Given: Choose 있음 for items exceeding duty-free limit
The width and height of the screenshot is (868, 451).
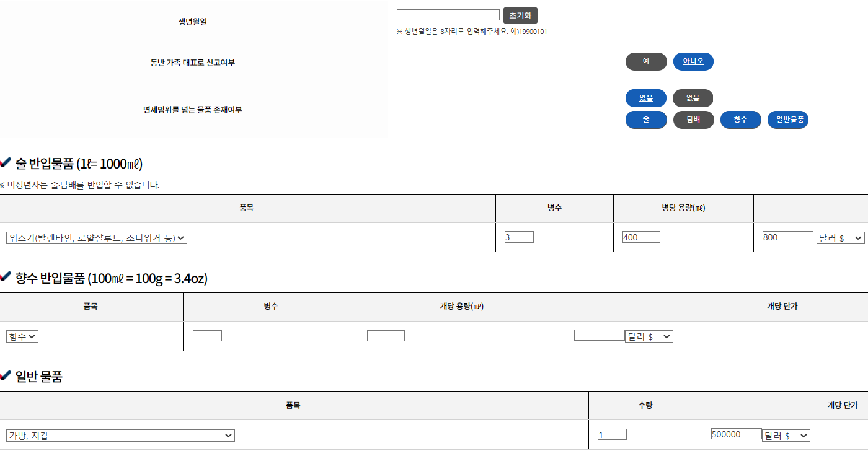Looking at the screenshot, I should point(645,98).
